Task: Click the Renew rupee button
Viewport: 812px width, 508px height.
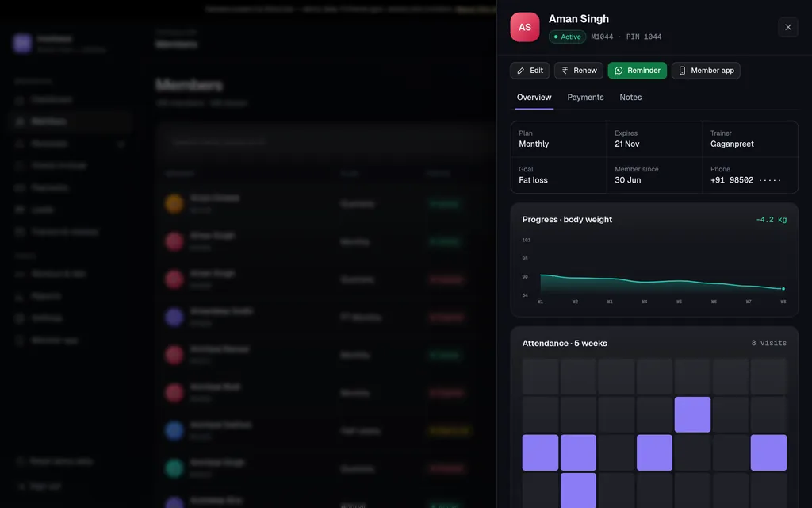Action: (x=578, y=71)
